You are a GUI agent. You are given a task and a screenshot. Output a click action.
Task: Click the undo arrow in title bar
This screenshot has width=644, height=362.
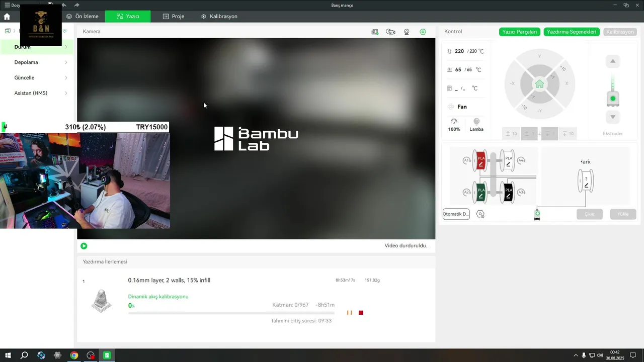point(64,5)
